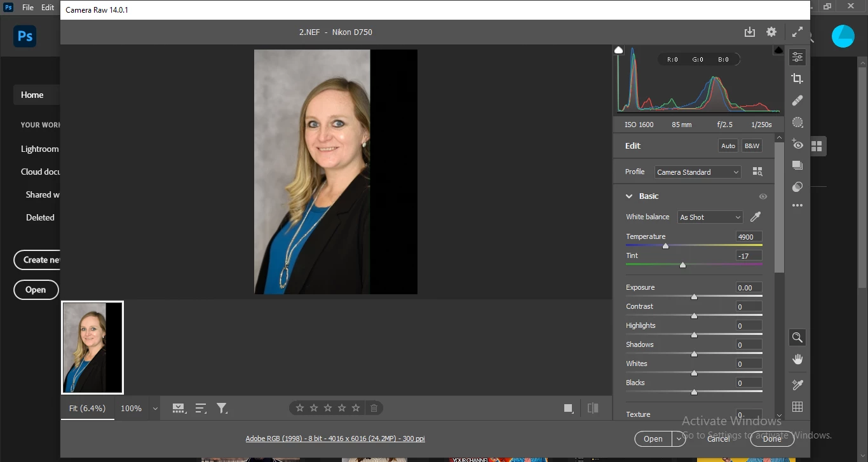868x462 pixels.
Task: Click the Done button
Action: tap(772, 438)
